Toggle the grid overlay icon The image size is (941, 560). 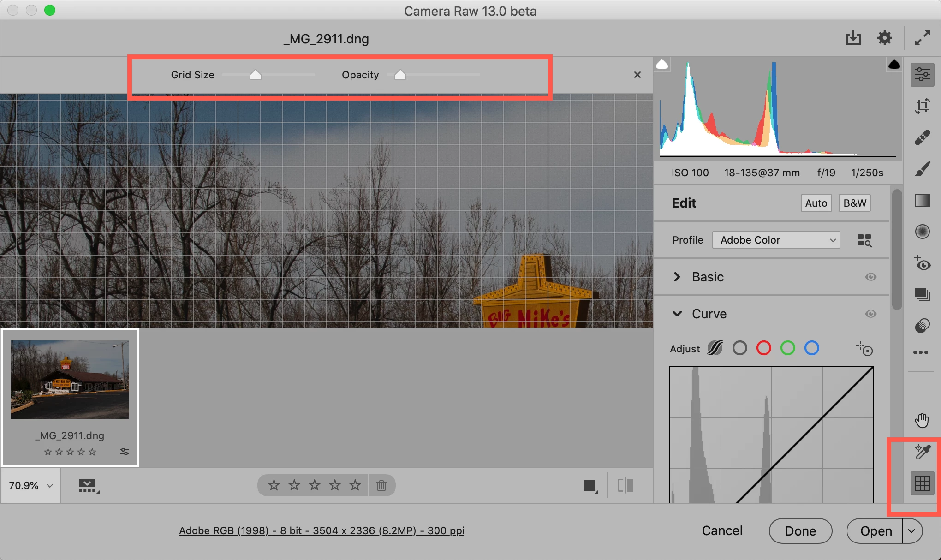click(922, 483)
